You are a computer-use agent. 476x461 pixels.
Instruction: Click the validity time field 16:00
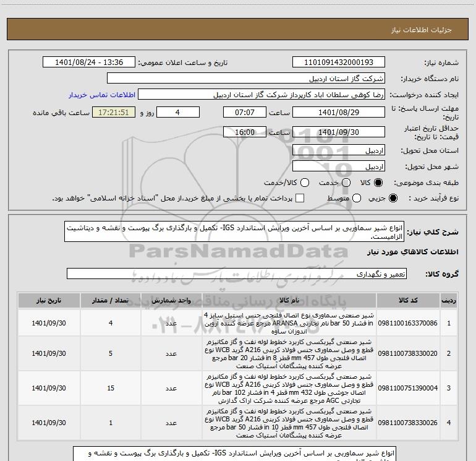tap(245, 132)
